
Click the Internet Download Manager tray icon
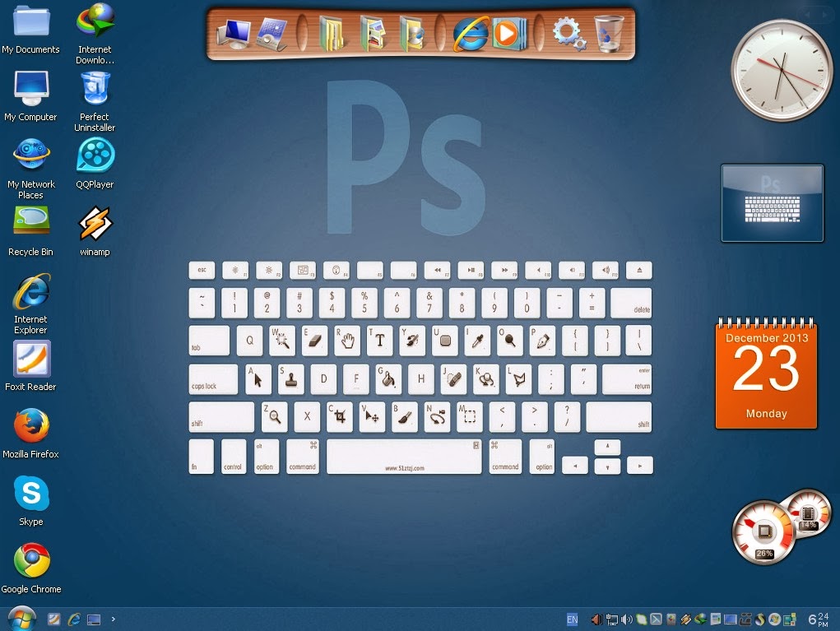[x=700, y=619]
